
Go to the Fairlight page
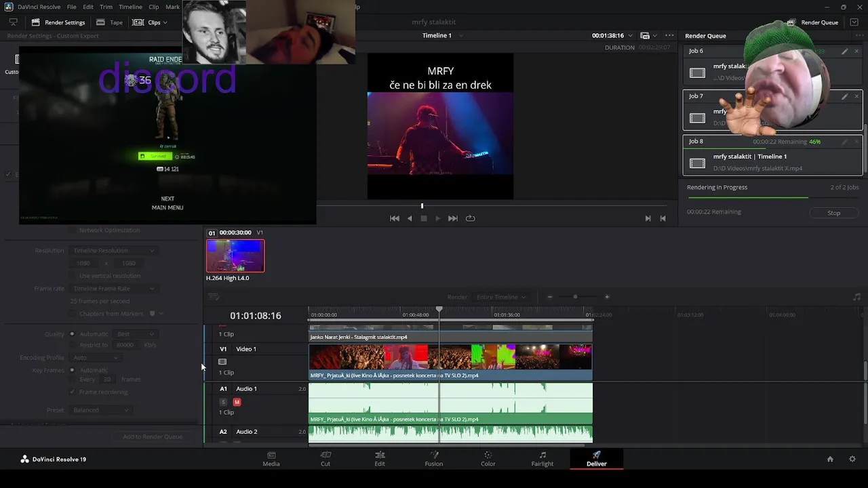pyautogui.click(x=542, y=459)
